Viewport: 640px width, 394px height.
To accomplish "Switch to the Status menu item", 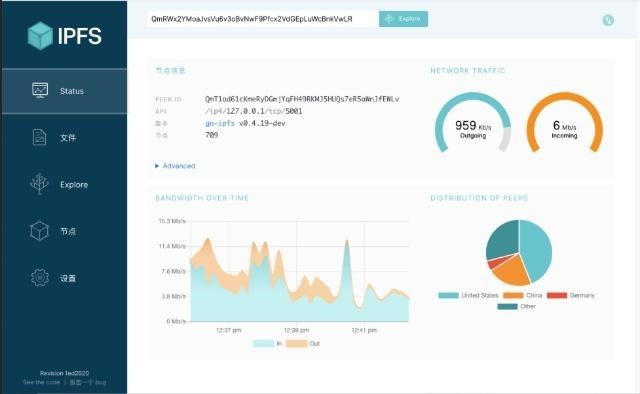I will [x=64, y=91].
